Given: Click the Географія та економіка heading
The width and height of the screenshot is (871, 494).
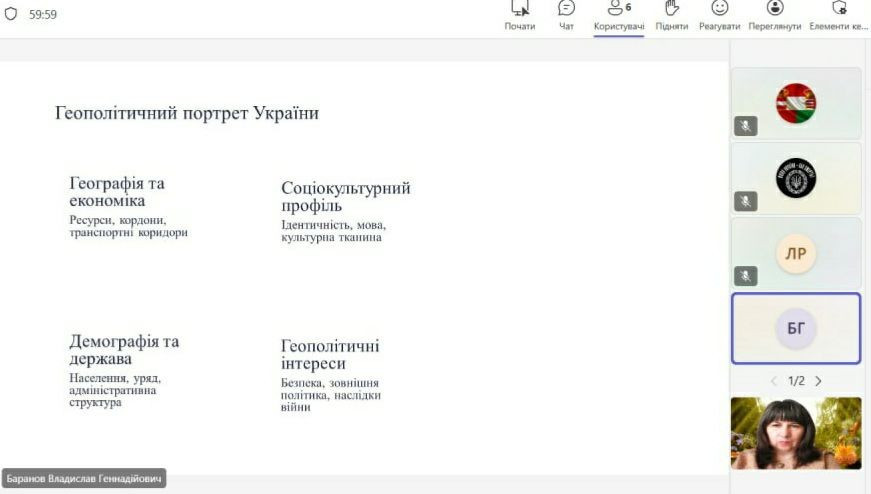Looking at the screenshot, I should [x=117, y=192].
